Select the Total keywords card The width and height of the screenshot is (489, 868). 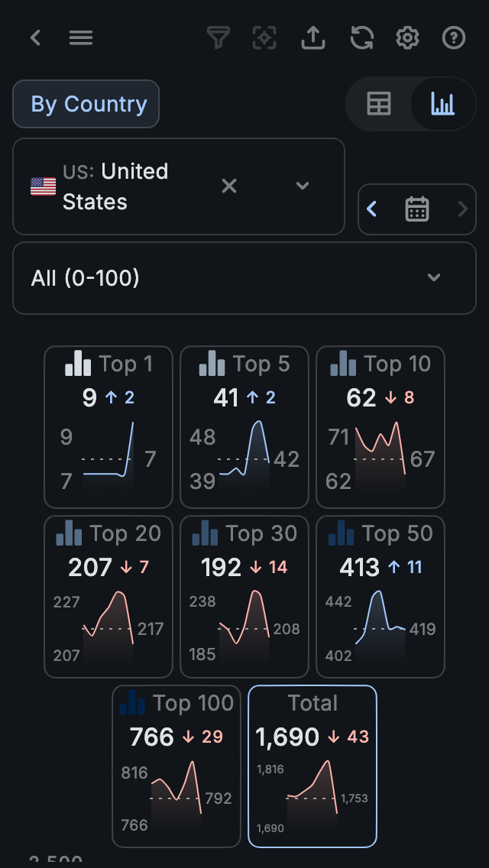[313, 766]
